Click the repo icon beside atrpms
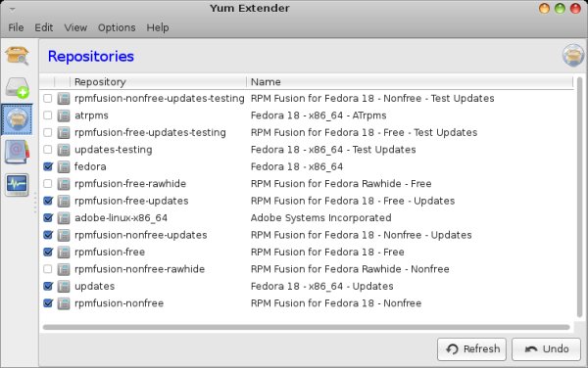The image size is (588, 368). 64,115
